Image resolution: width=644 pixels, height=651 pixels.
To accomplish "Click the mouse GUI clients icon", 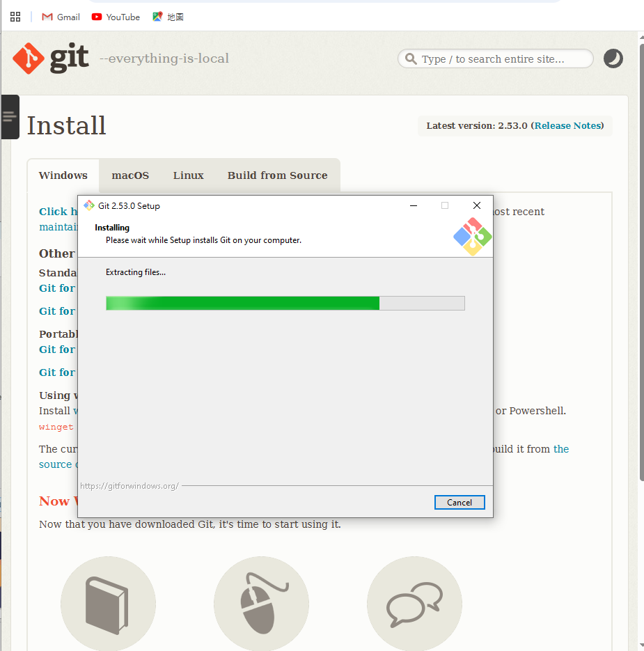I will [x=261, y=604].
